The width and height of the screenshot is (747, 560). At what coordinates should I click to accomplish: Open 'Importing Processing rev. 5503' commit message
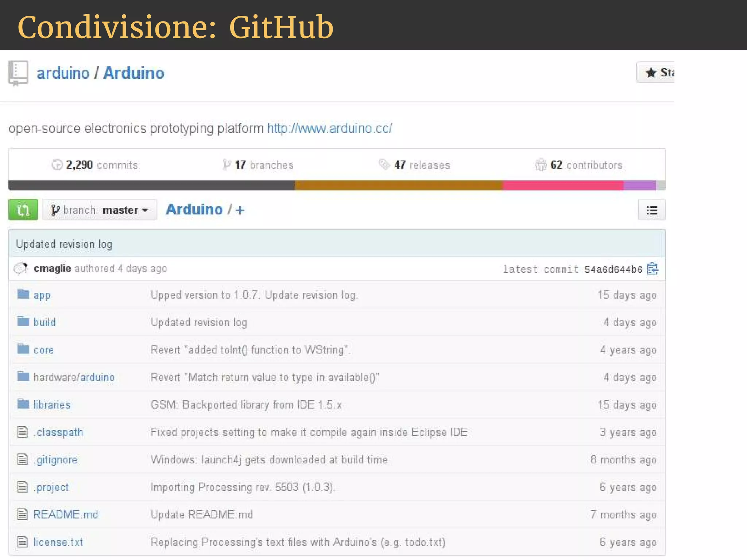243,487
